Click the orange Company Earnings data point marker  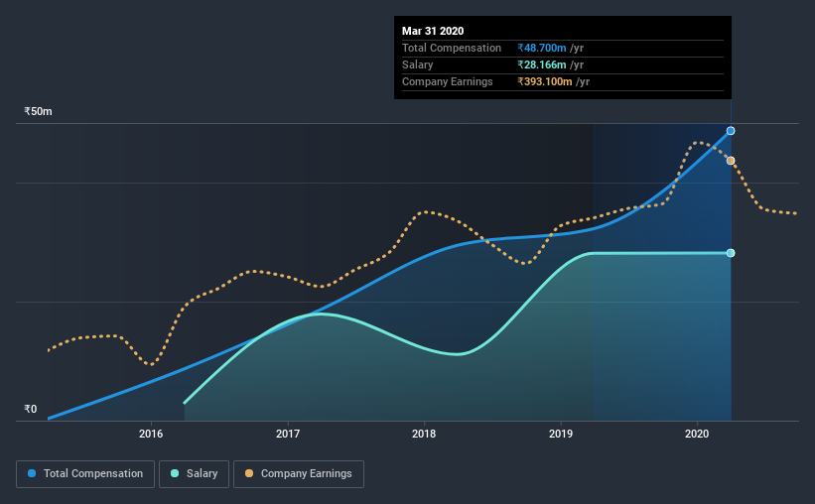731,161
